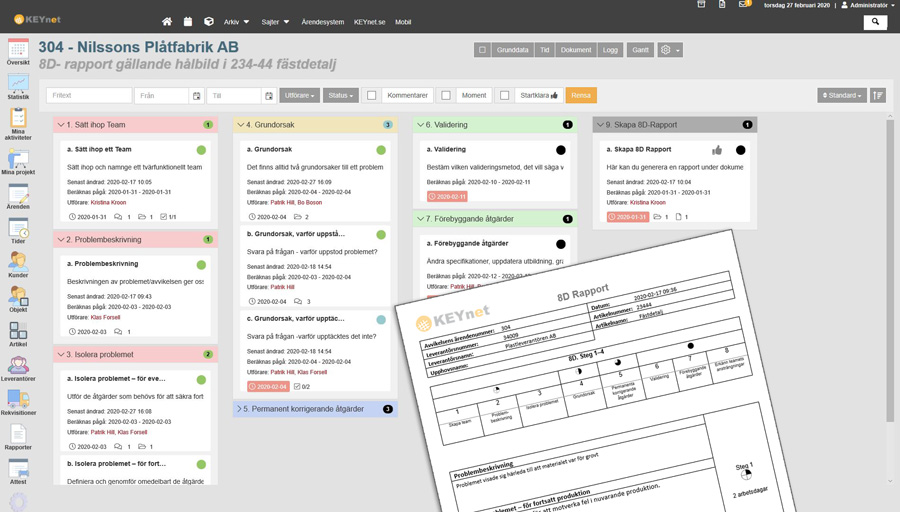Click the Logg button
900x512 pixels.
pyautogui.click(x=610, y=50)
